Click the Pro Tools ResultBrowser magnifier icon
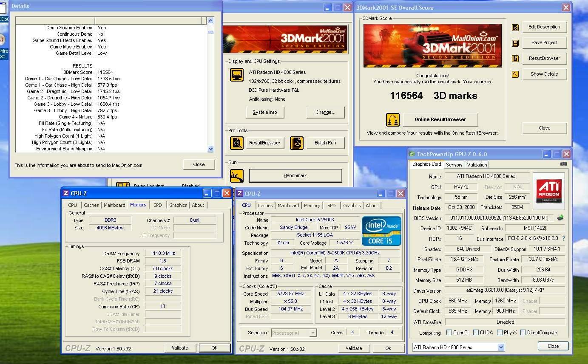Viewport: 588px width, 364px height. tap(237, 143)
